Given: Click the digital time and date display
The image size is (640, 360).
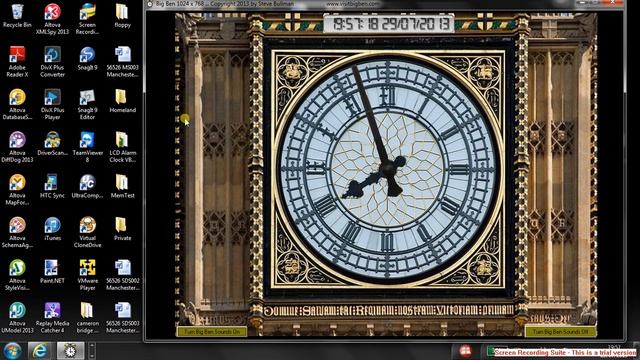Looking at the screenshot, I should click(389, 24).
